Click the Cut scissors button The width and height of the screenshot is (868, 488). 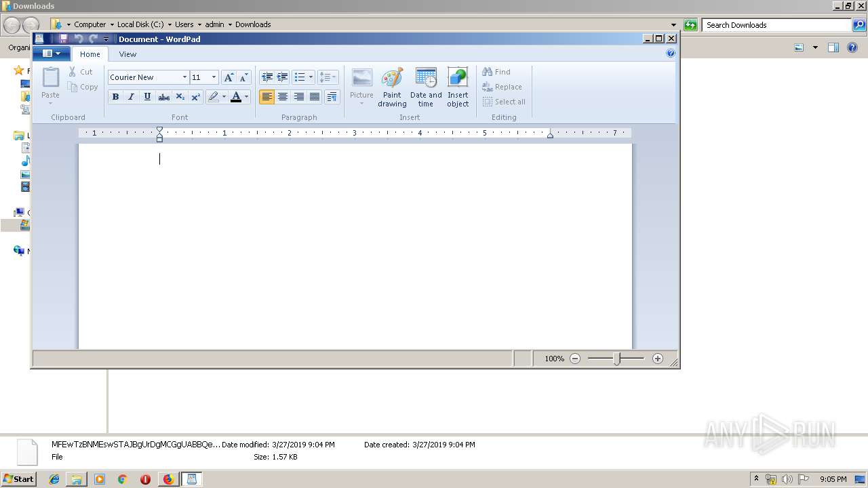click(x=80, y=72)
